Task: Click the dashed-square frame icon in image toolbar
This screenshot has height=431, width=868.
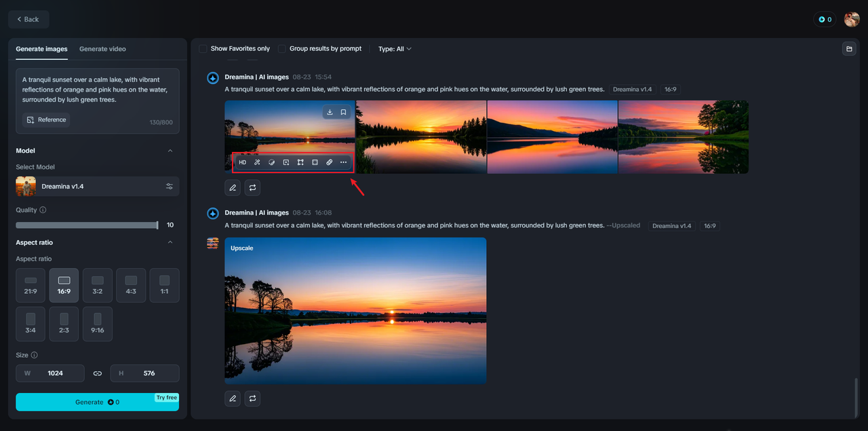Action: tap(315, 163)
